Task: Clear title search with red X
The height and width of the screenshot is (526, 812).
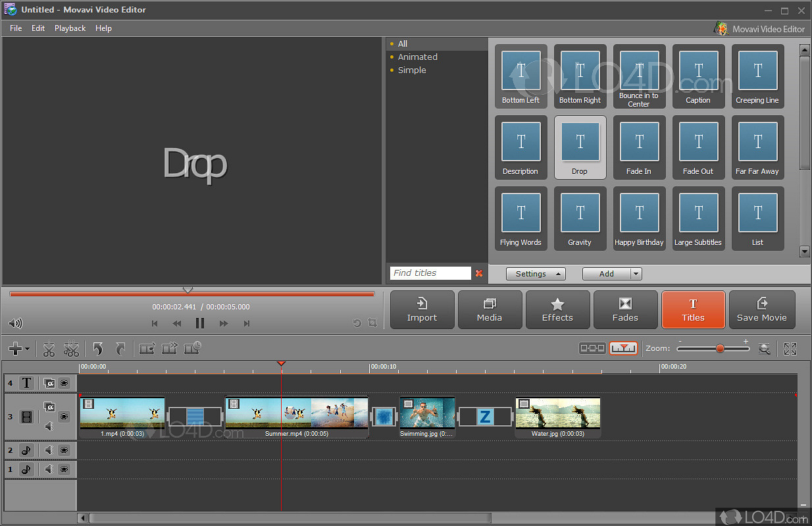Action: (x=479, y=273)
